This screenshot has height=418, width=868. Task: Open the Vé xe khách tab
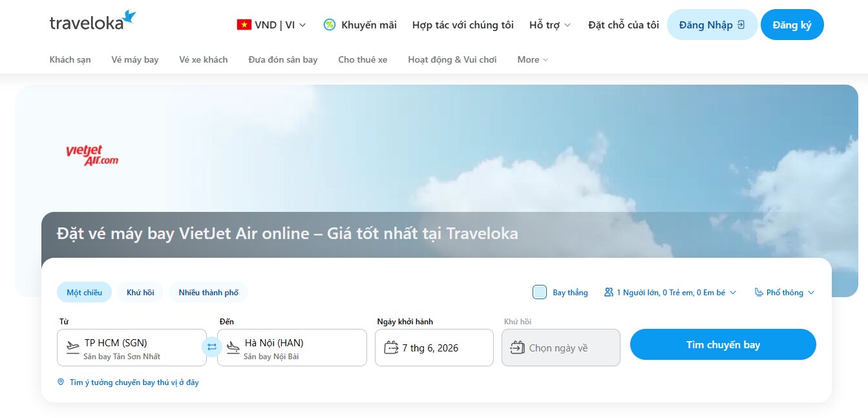204,59
